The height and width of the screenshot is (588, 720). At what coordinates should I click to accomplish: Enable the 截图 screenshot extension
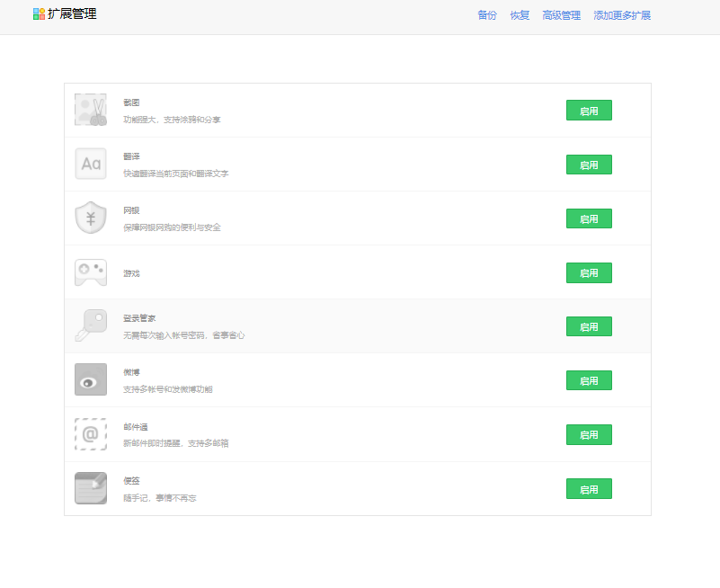[x=589, y=111]
